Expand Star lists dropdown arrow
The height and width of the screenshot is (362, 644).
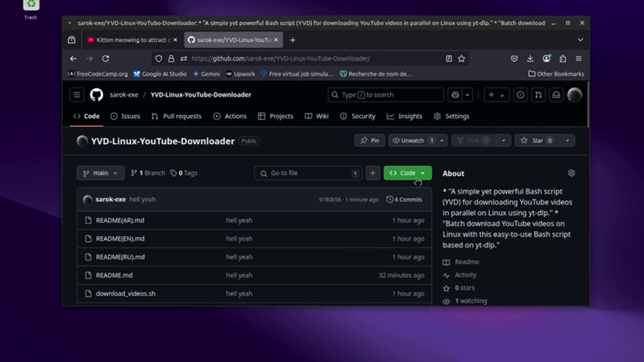pyautogui.click(x=567, y=141)
